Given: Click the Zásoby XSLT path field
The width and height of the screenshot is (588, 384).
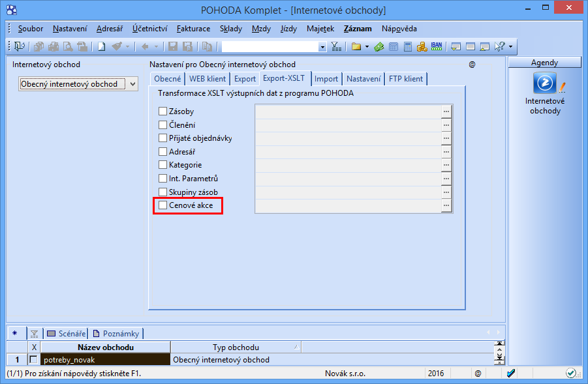Looking at the screenshot, I should click(x=348, y=111).
